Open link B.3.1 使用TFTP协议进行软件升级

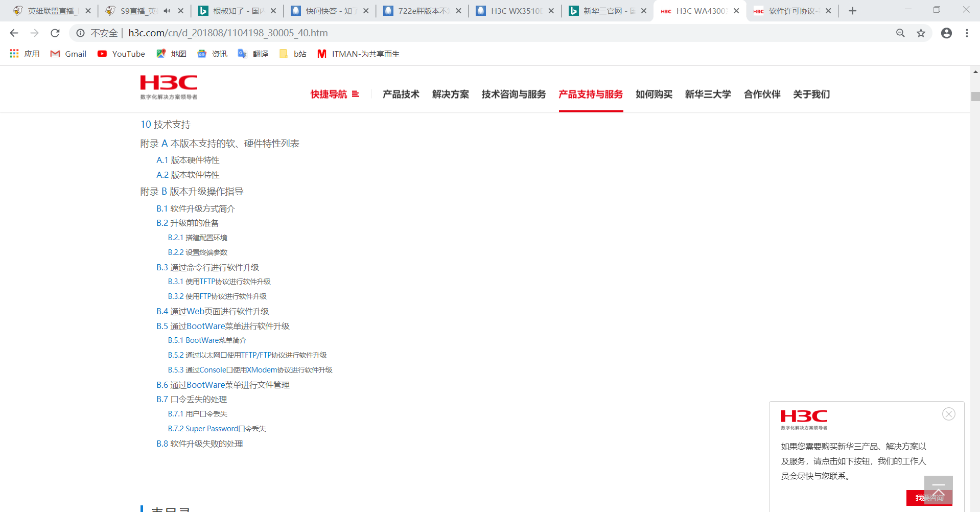219,282
